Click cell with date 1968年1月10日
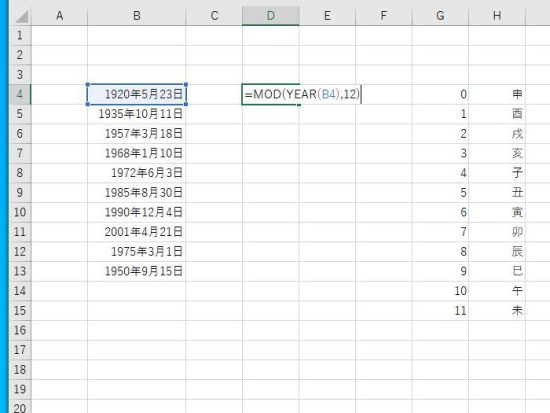 136,153
